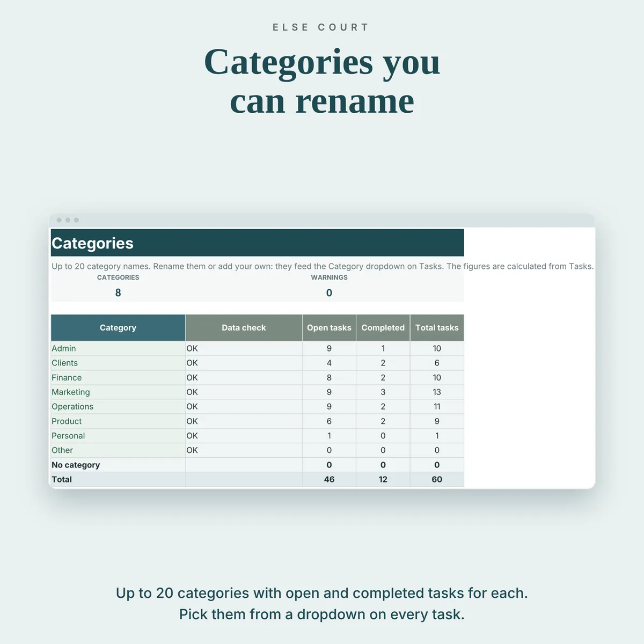Select the Clients category cell
This screenshot has width=644, height=644.
click(x=118, y=363)
